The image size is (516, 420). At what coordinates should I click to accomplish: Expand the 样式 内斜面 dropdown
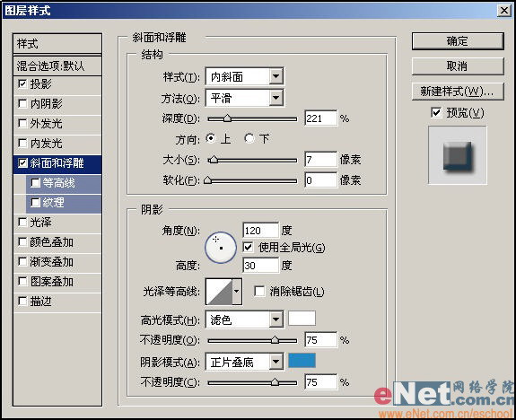276,76
